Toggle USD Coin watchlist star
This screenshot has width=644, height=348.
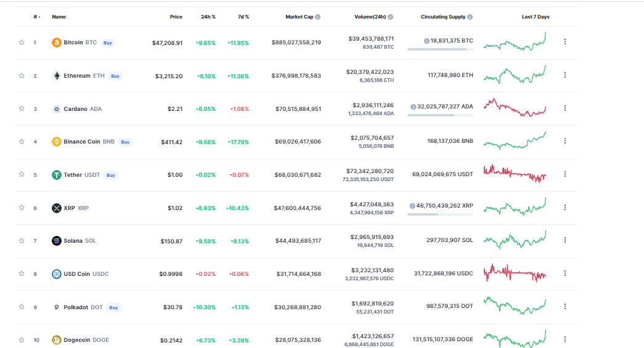coord(22,273)
